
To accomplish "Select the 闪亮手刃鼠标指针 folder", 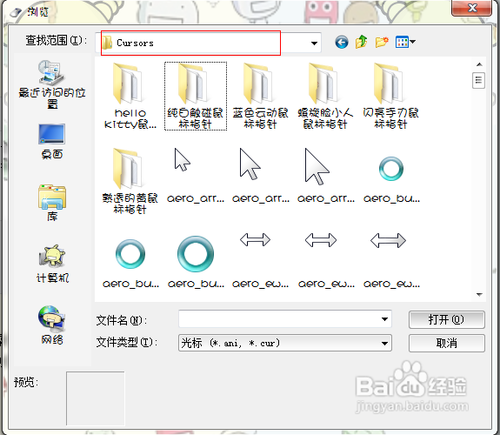I will coord(391,96).
